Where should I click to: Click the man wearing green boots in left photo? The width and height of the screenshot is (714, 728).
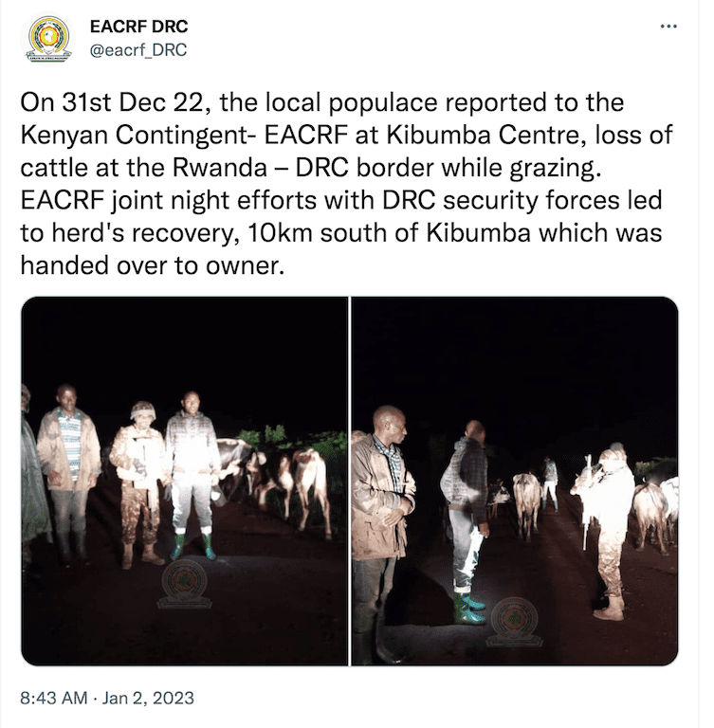click(192, 475)
